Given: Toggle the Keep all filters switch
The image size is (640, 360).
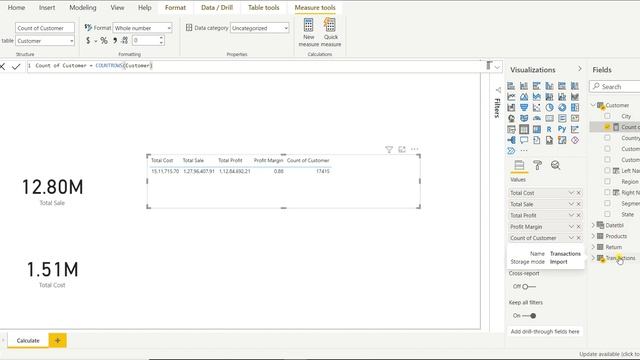Looking at the screenshot, I should pyautogui.click(x=529, y=316).
